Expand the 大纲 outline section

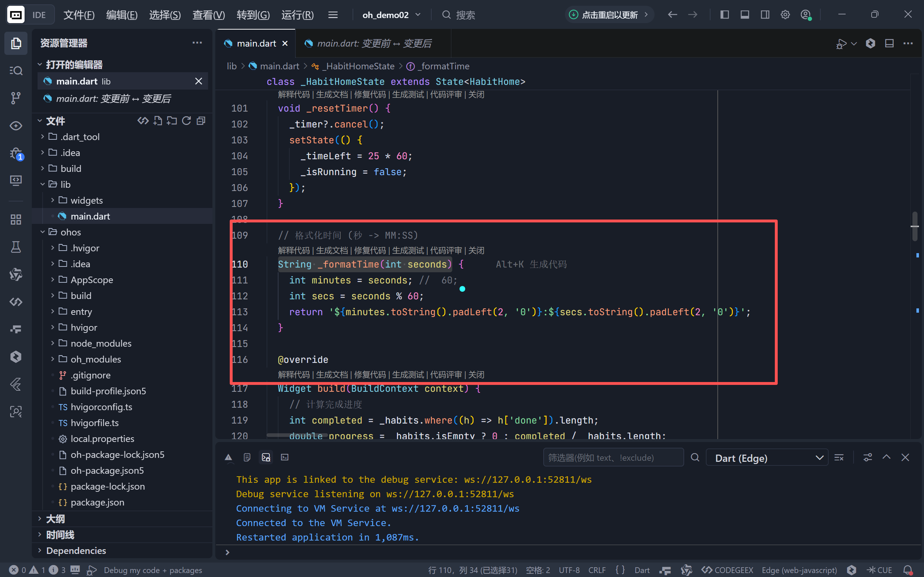point(55,519)
